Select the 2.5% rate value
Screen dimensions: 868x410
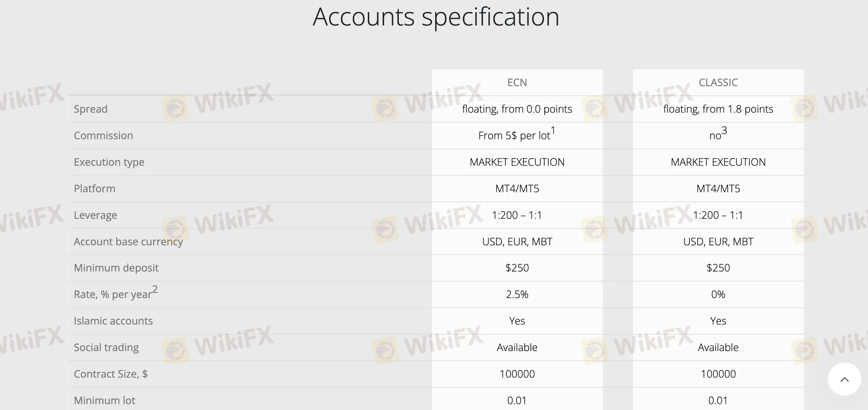pyautogui.click(x=517, y=294)
